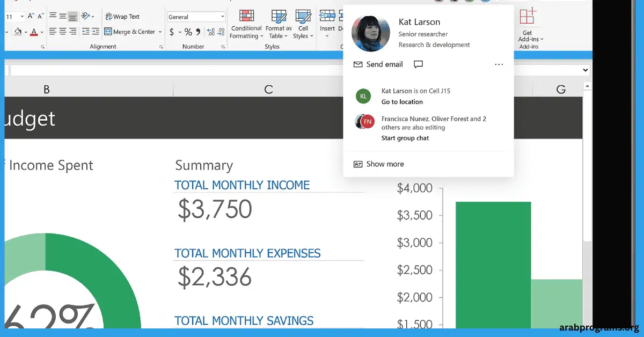Click the Kat Larson name heading
Viewport: 644px width, 337px height.
pyautogui.click(x=419, y=22)
